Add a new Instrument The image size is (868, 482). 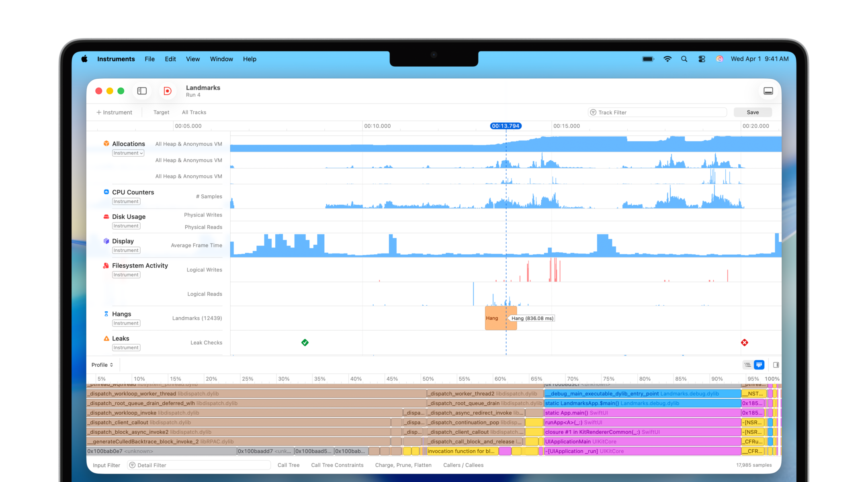pyautogui.click(x=114, y=112)
